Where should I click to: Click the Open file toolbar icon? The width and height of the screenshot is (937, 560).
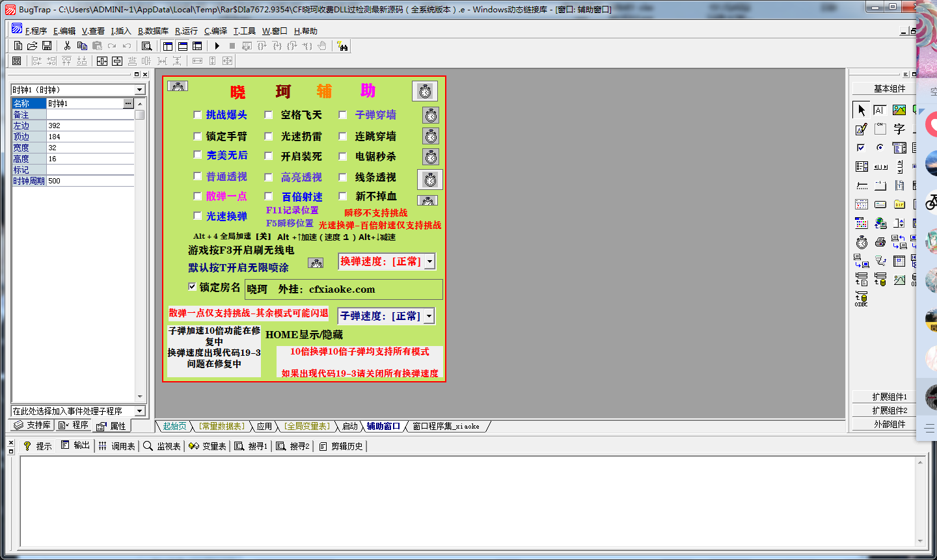click(31, 46)
